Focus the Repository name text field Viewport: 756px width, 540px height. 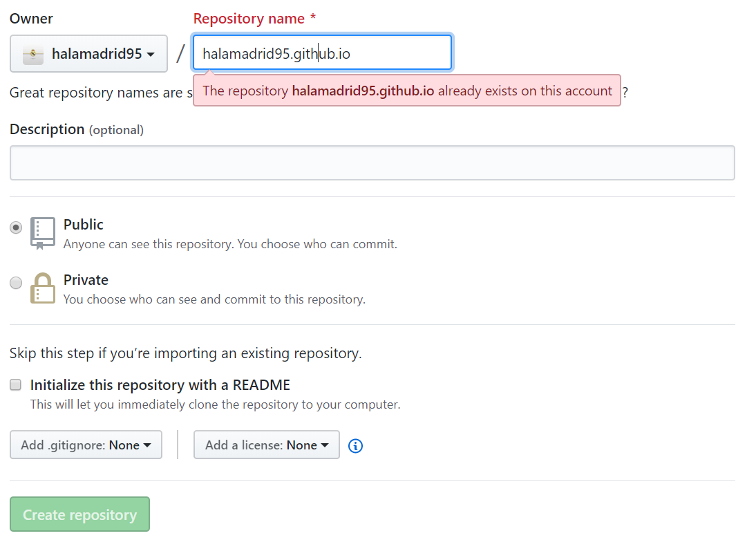coord(322,53)
